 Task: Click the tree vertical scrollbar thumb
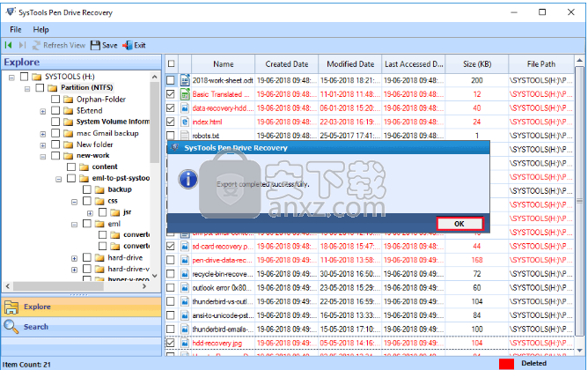154,122
